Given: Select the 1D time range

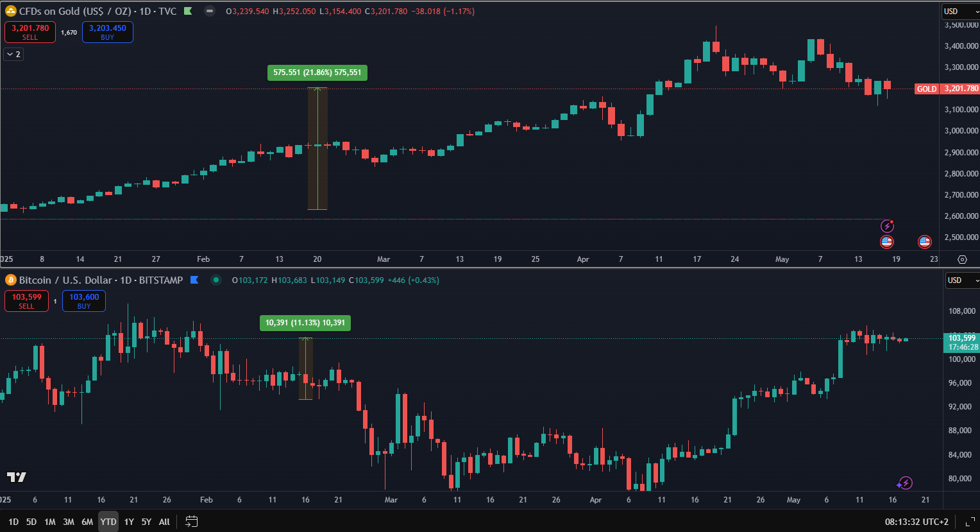Looking at the screenshot, I should pyautogui.click(x=13, y=522).
